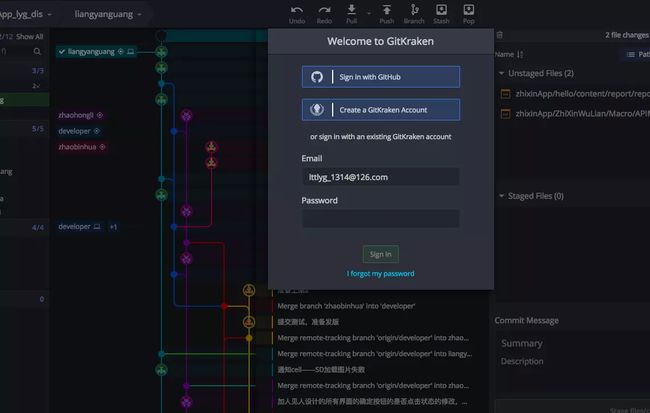Screen dimensions: 650x413
Task: Click the I forgot my password link
Action: click(x=381, y=274)
